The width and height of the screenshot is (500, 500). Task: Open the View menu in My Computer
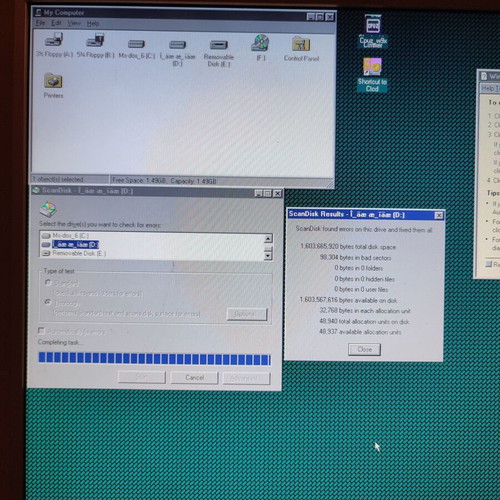point(74,23)
